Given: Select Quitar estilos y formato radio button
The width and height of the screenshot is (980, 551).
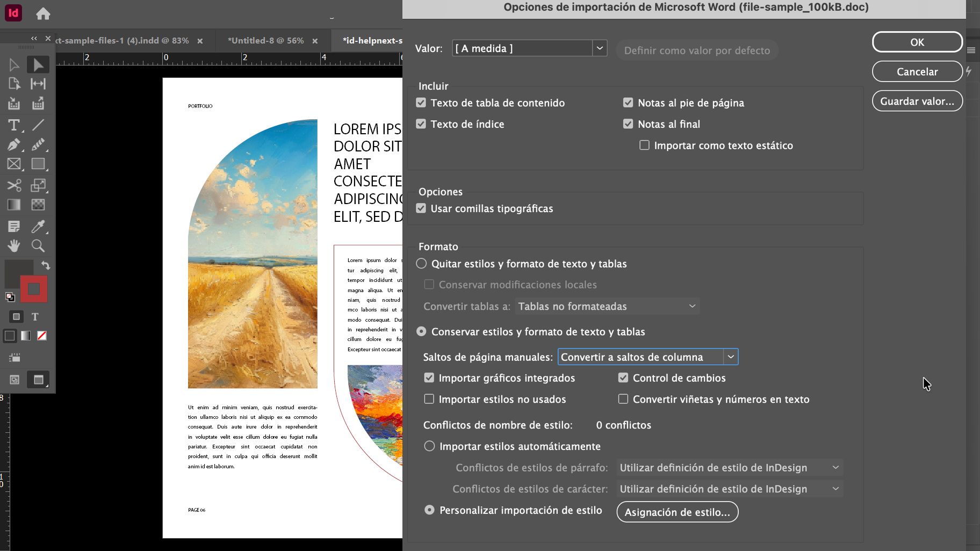Looking at the screenshot, I should 421,264.
